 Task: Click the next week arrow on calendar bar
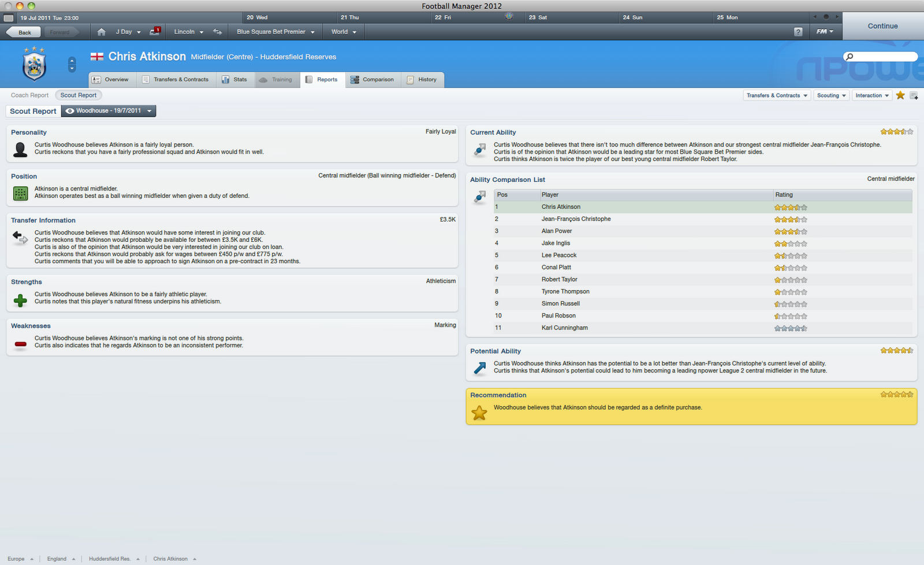[x=837, y=17]
